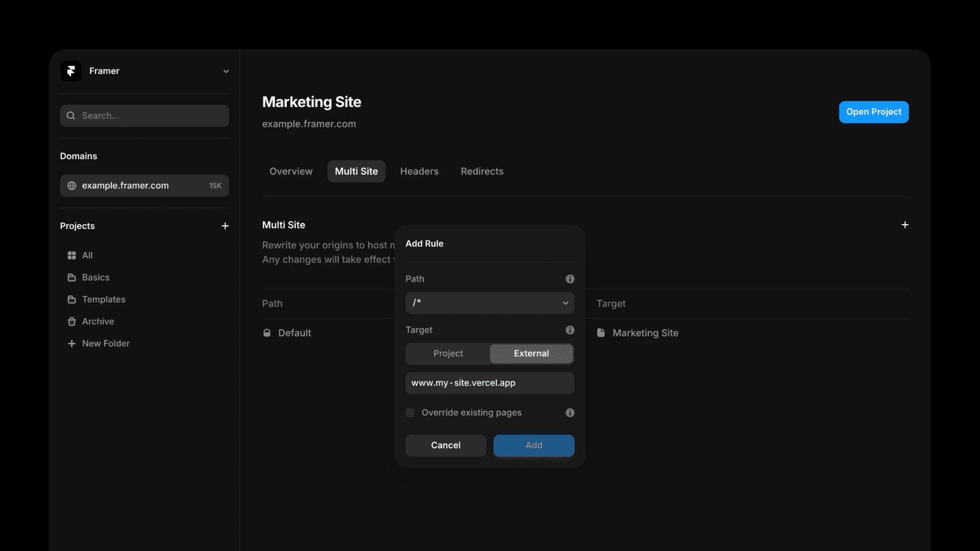The height and width of the screenshot is (551, 980).
Task: Click the Framer logo icon
Action: point(71,71)
